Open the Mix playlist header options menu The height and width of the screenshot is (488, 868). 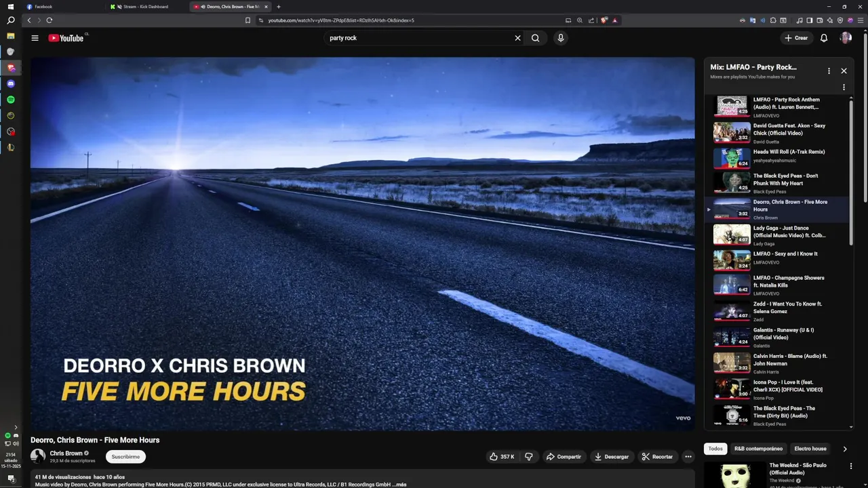click(x=829, y=70)
